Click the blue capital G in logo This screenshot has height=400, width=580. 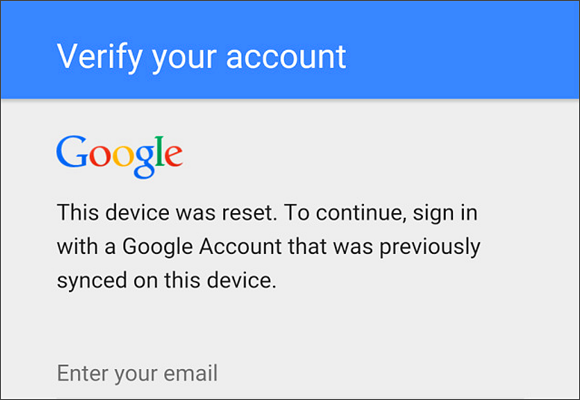point(72,151)
